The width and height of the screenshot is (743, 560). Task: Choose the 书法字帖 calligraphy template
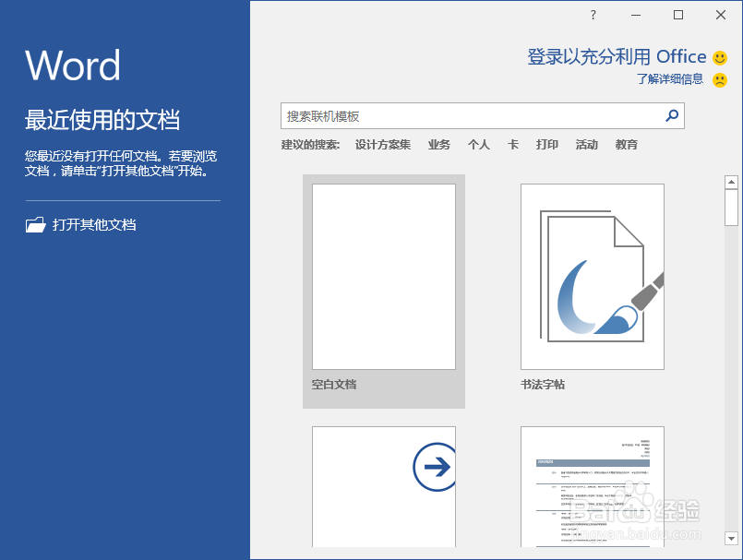[x=593, y=277]
